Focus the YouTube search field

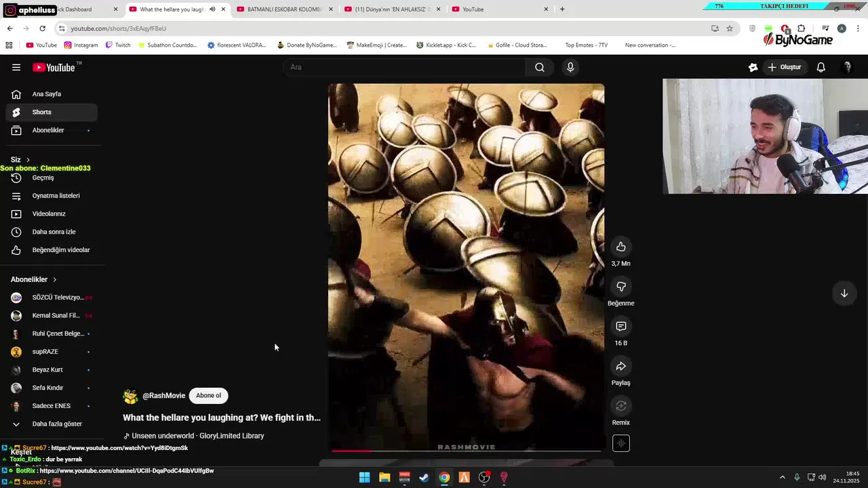point(404,67)
